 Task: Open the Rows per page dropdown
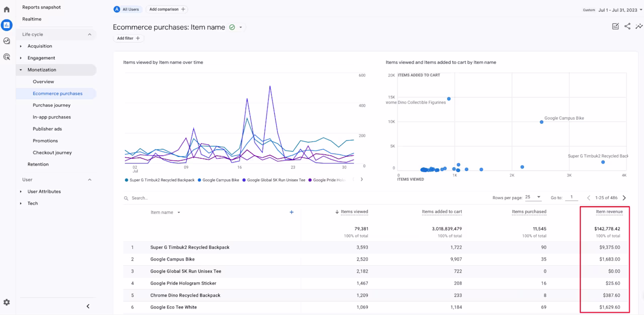(x=533, y=198)
